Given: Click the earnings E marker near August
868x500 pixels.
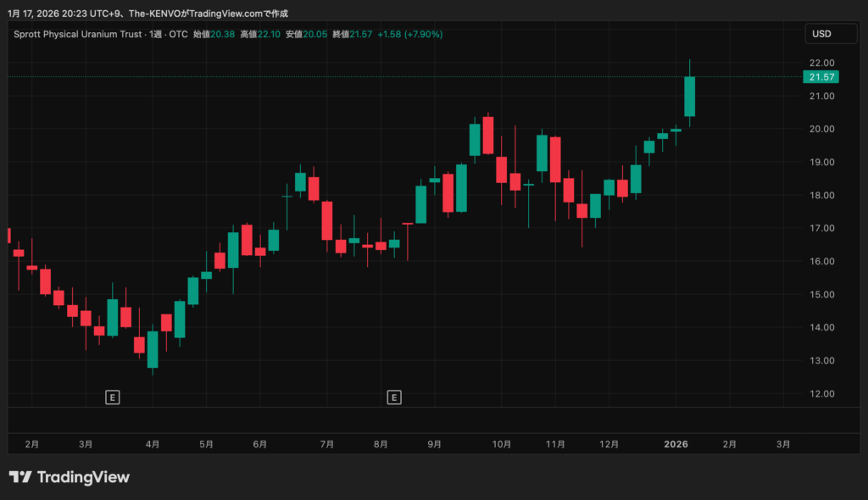Looking at the screenshot, I should 393,397.
